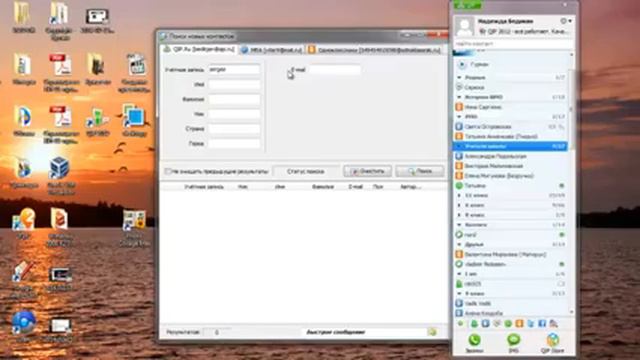Viewport: 640px width, 360px height.
Task: Click the profile status message line
Action: click(524, 31)
